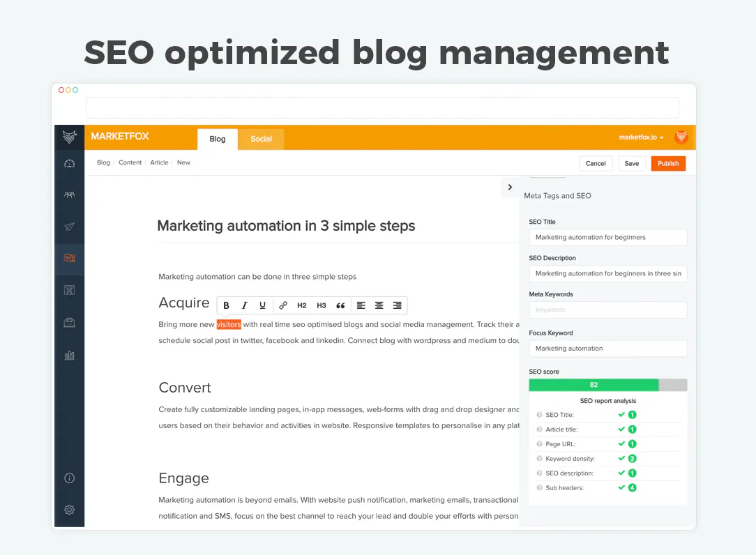The height and width of the screenshot is (555, 756).
Task: Click the Cancel button
Action: pos(596,163)
